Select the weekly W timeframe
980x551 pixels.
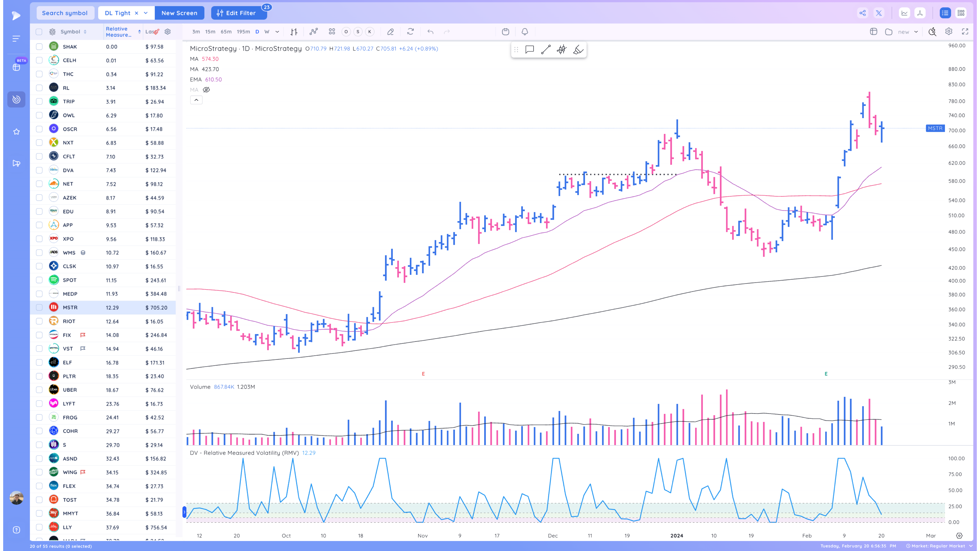point(267,32)
